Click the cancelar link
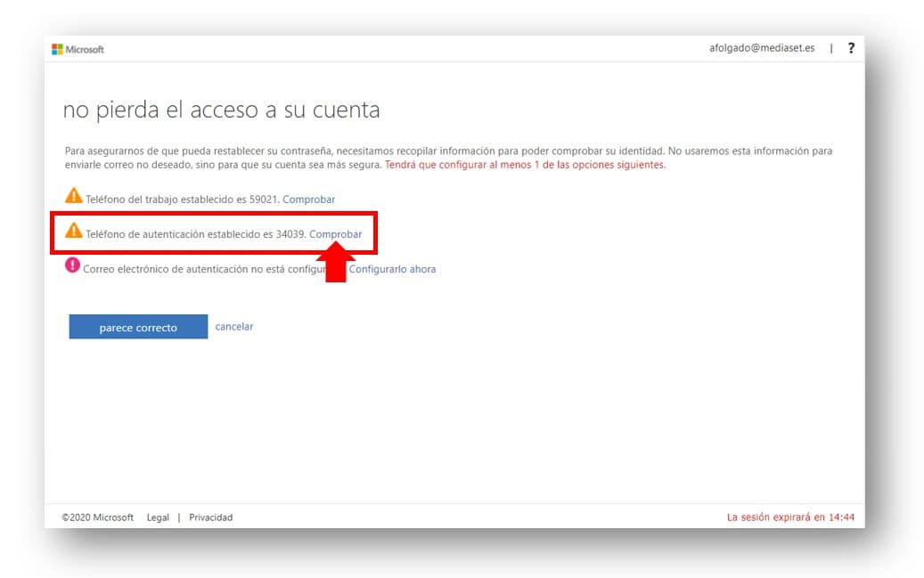 coord(234,327)
